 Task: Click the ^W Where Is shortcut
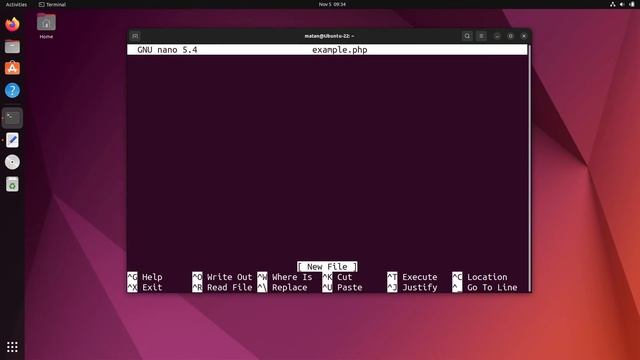pos(285,277)
